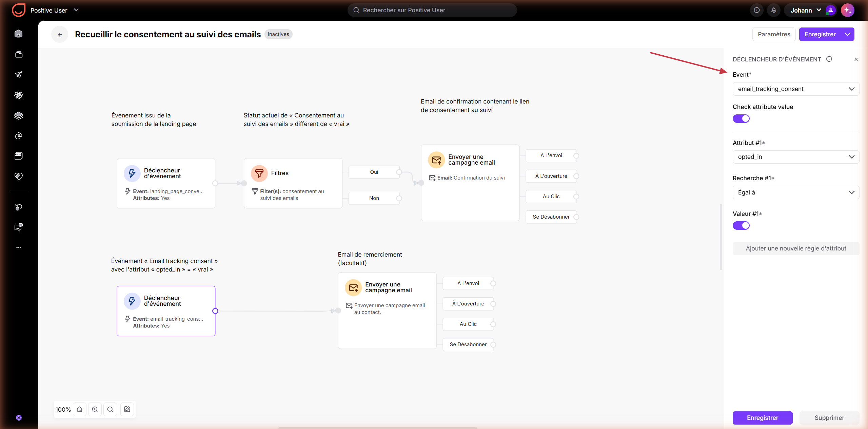Toggle the Valeur #1 switch
The height and width of the screenshot is (429, 868).
pyautogui.click(x=741, y=225)
